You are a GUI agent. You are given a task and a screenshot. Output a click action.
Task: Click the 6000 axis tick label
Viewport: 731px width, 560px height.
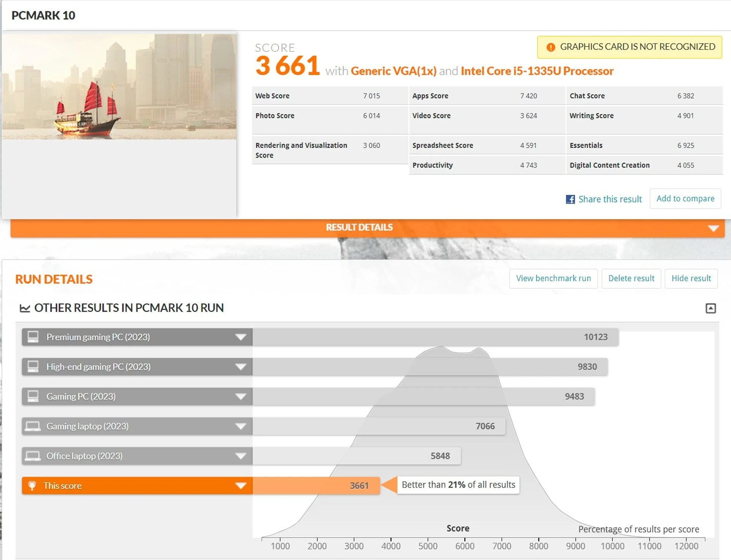click(464, 546)
